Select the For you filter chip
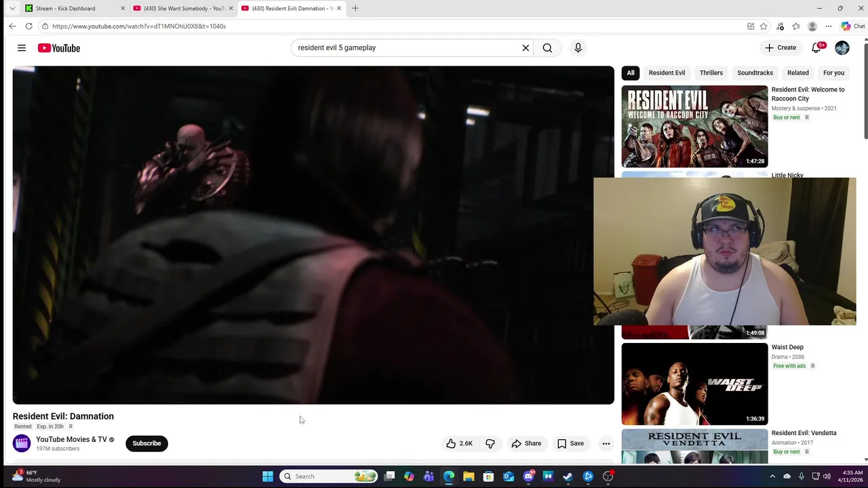Image resolution: width=868 pixels, height=488 pixels. 833,73
